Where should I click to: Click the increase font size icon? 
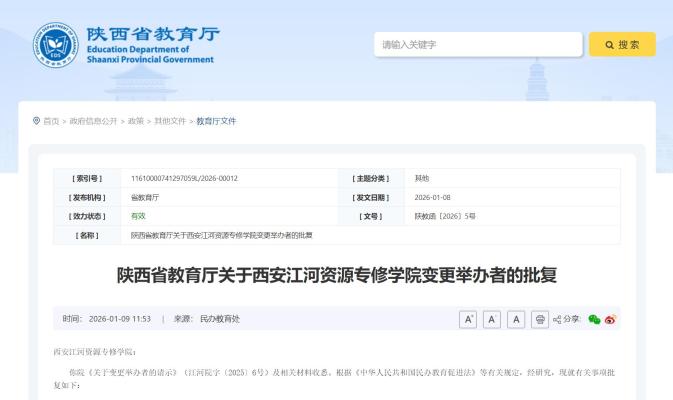click(468, 319)
